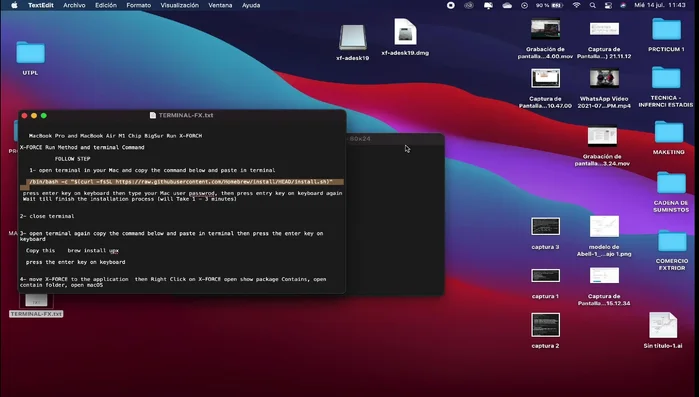
Task: Open the Edición menu
Action: point(106,5)
